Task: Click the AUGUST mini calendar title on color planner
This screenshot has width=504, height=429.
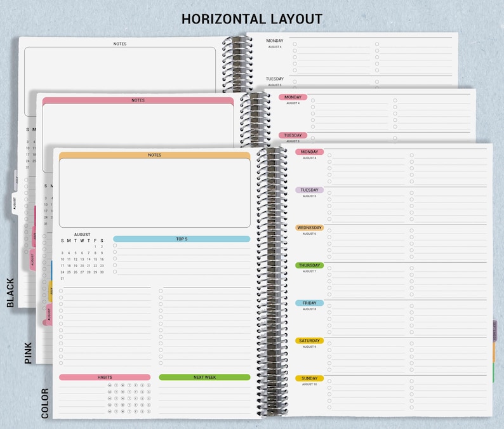Action: [83, 235]
